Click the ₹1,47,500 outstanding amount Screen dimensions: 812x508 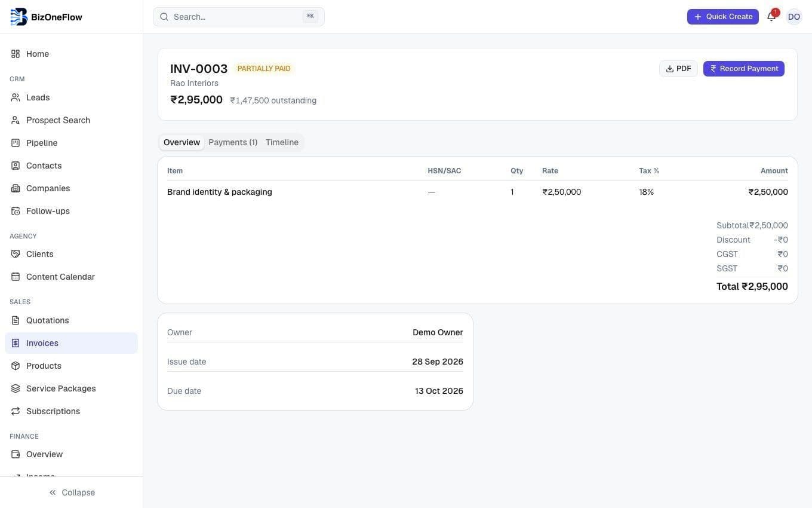point(273,100)
